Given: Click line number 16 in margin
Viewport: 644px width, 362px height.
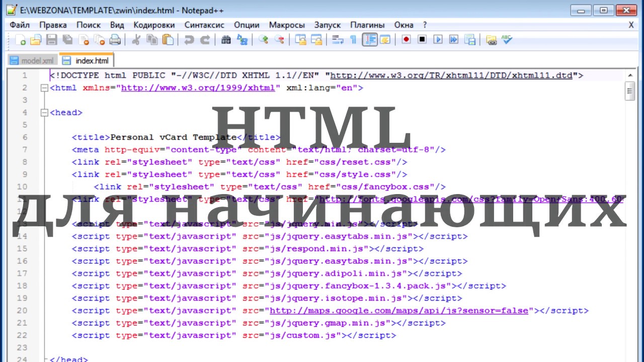Looking at the screenshot, I should point(22,261).
